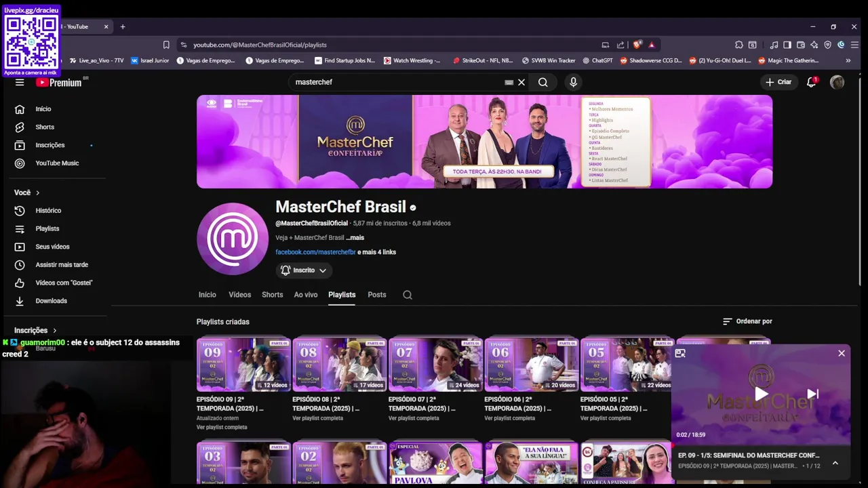
Task: Close the miniplayer
Action: tap(842, 353)
